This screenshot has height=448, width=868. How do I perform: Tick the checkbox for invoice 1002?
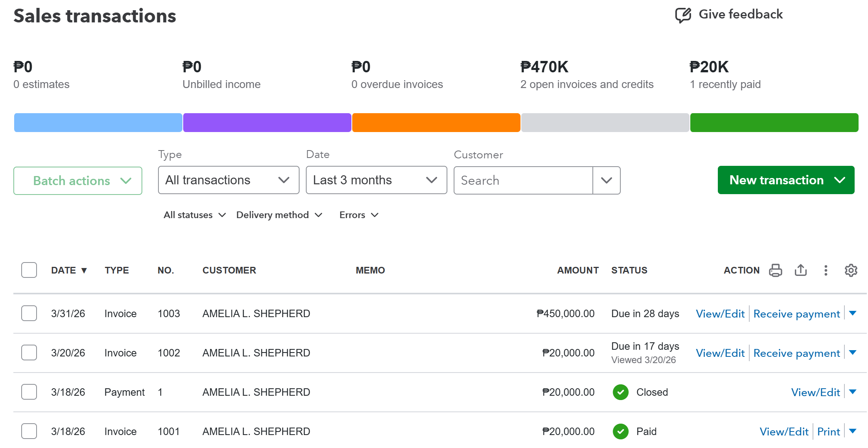point(29,353)
